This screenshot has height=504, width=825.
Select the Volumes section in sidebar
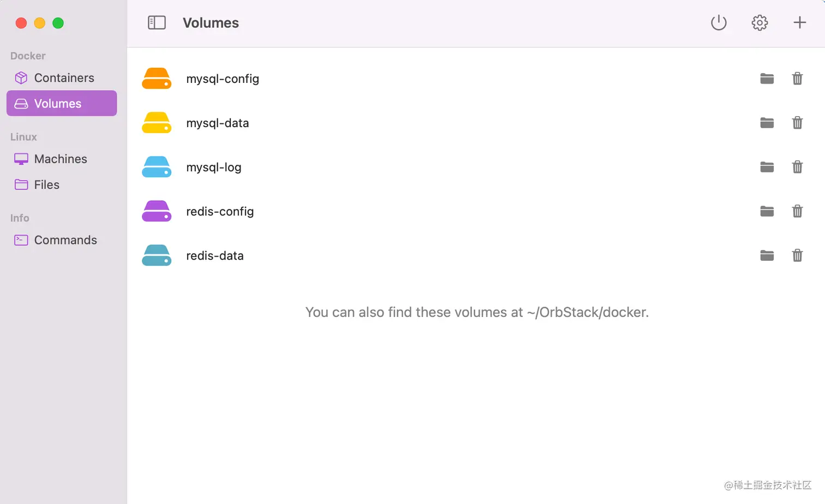(58, 103)
